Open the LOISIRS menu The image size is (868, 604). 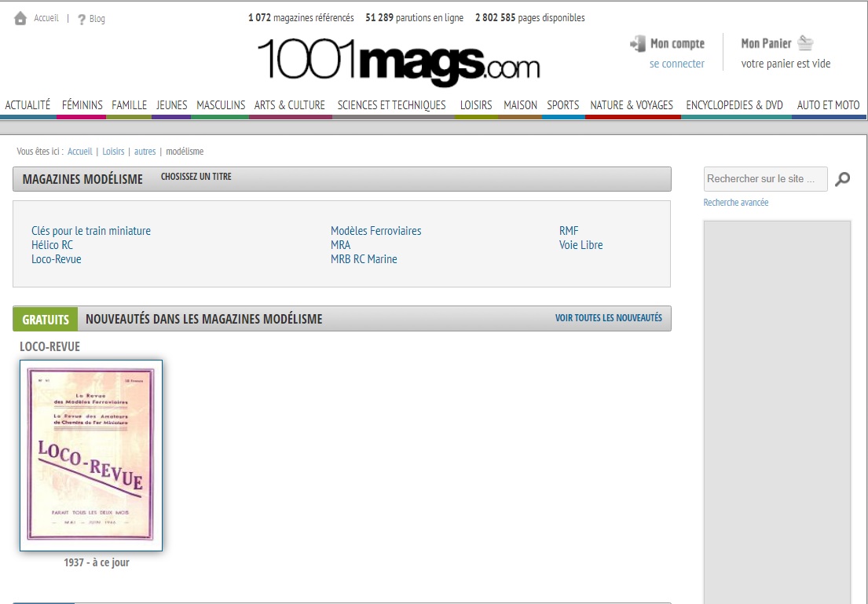pyautogui.click(x=476, y=105)
